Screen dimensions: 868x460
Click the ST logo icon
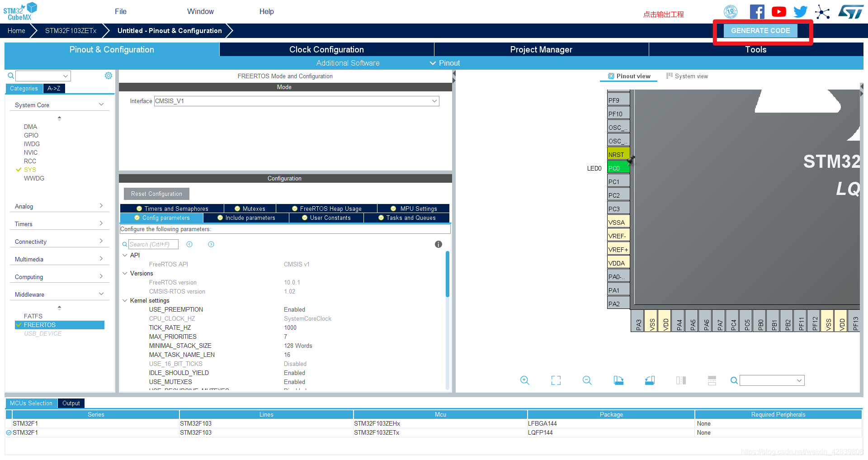tap(850, 12)
